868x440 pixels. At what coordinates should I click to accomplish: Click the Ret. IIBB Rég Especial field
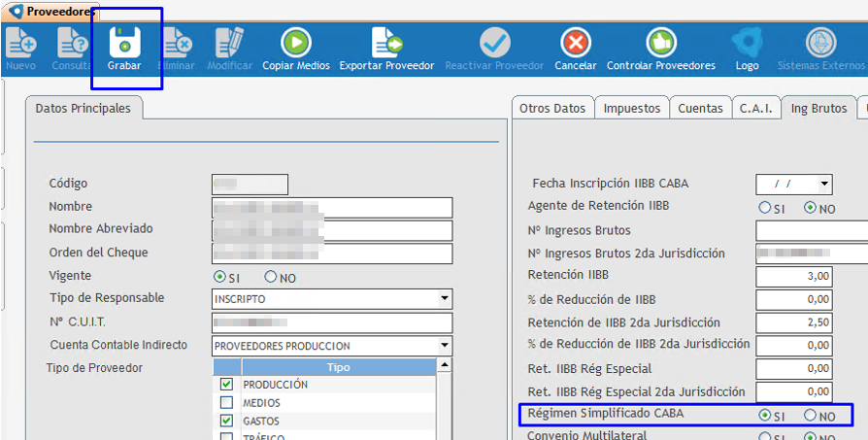pos(794,368)
